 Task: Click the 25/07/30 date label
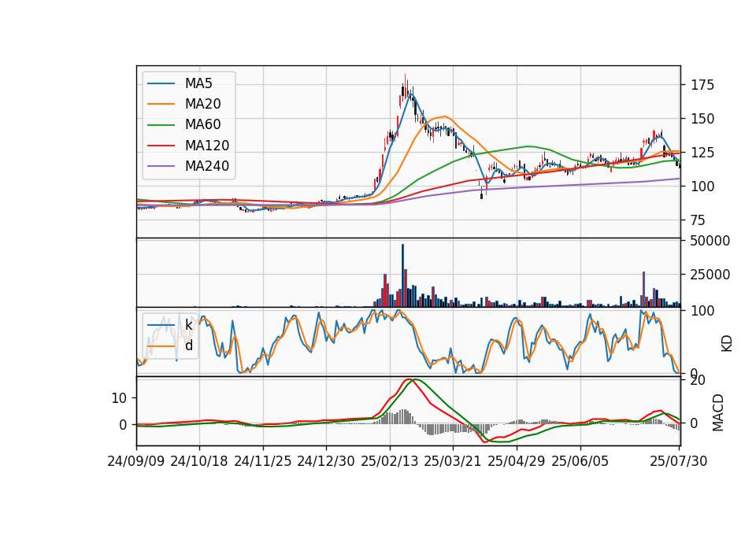coord(679,461)
